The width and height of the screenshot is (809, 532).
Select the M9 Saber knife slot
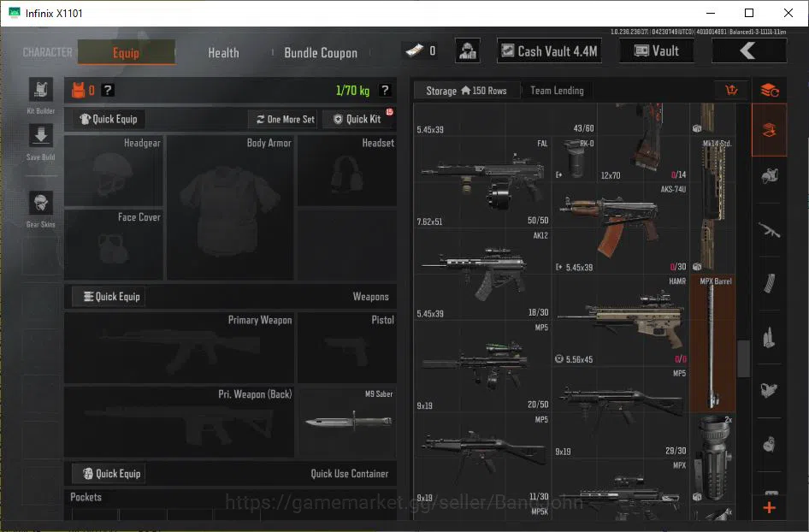pos(347,422)
